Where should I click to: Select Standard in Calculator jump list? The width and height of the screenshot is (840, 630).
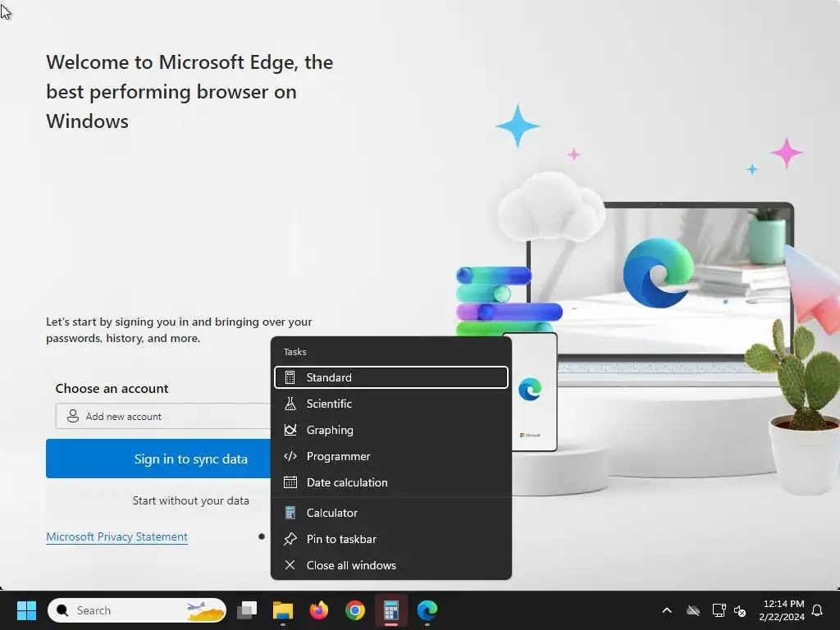(x=390, y=377)
